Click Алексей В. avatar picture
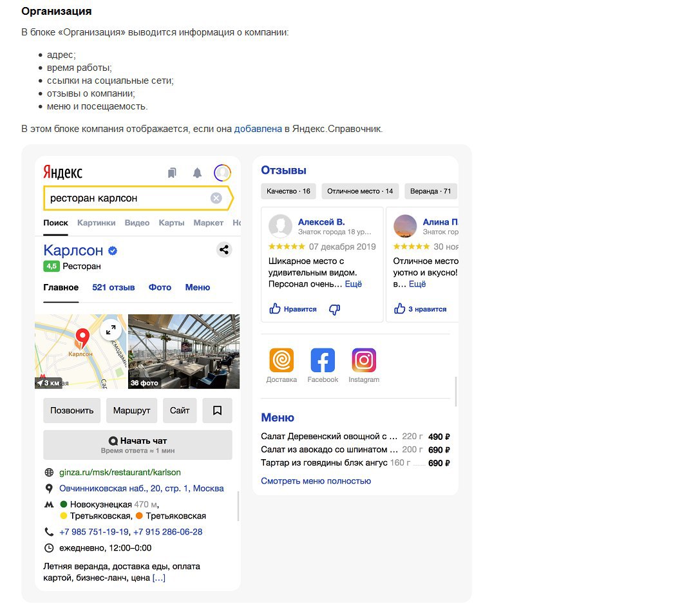The width and height of the screenshot is (700, 606). (280, 226)
